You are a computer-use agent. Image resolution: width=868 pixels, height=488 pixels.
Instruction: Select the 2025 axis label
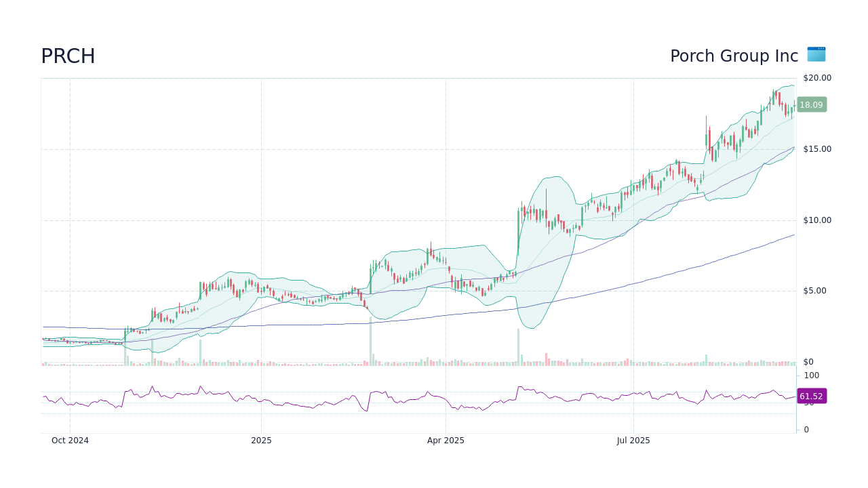pos(261,440)
